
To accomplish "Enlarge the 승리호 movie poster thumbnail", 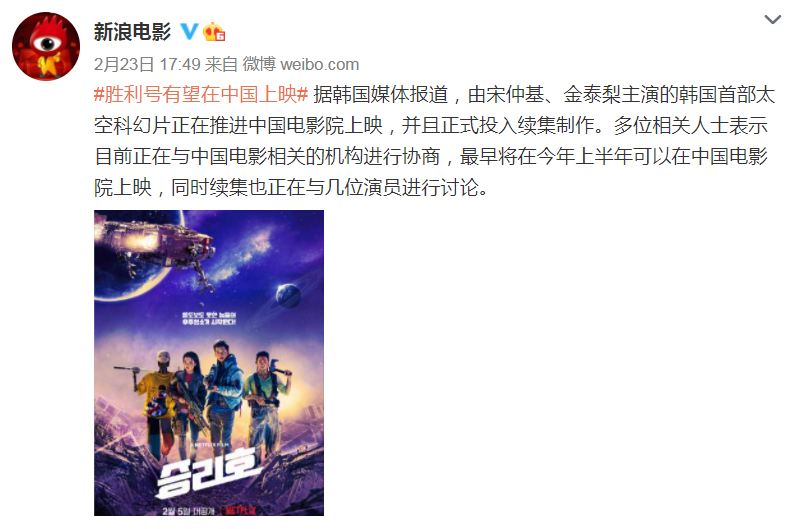I will (209, 363).
